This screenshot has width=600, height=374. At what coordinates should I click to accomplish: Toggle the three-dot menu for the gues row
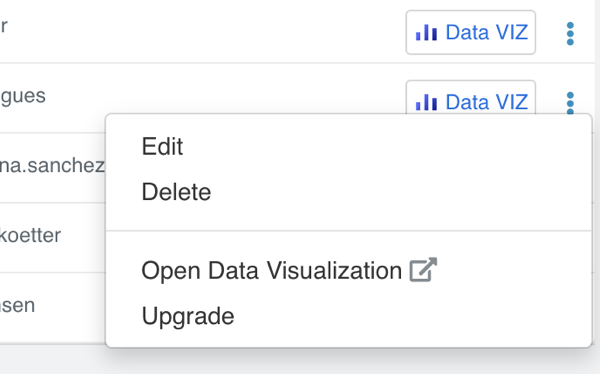click(570, 103)
